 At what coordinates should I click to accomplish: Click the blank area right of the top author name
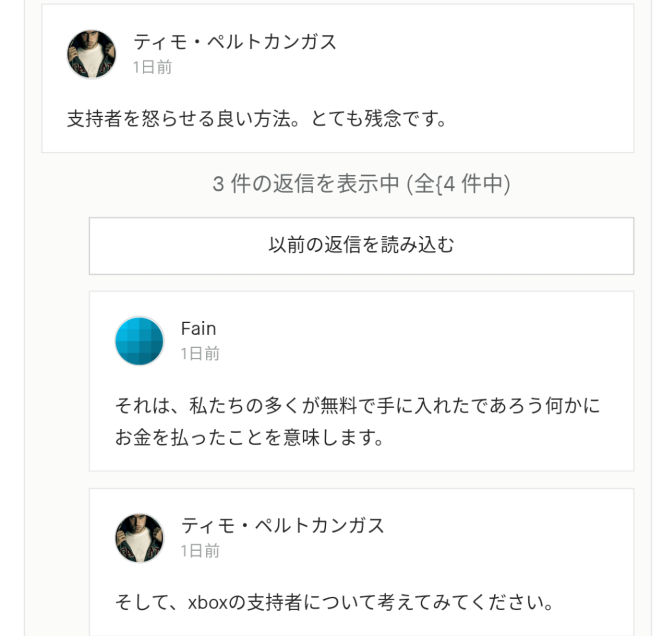(477, 42)
